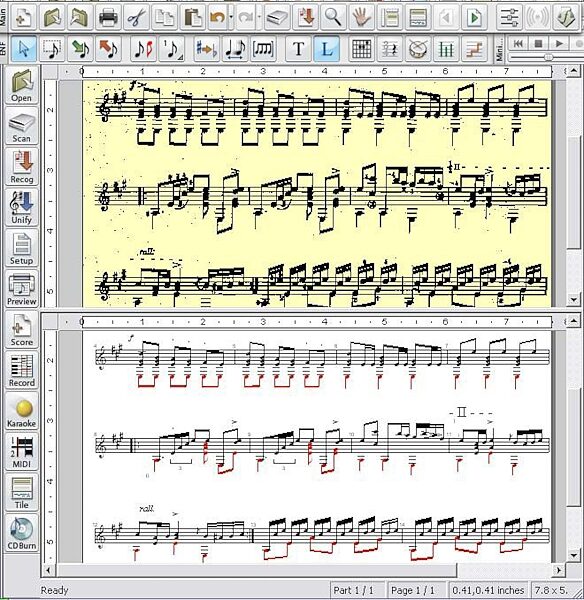Click the Main toolbar grip label

click(3, 16)
